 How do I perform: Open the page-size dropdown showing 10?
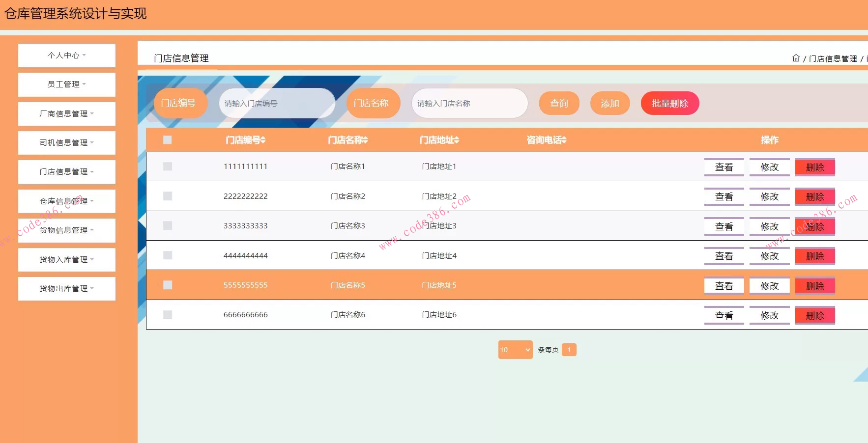[515, 350]
